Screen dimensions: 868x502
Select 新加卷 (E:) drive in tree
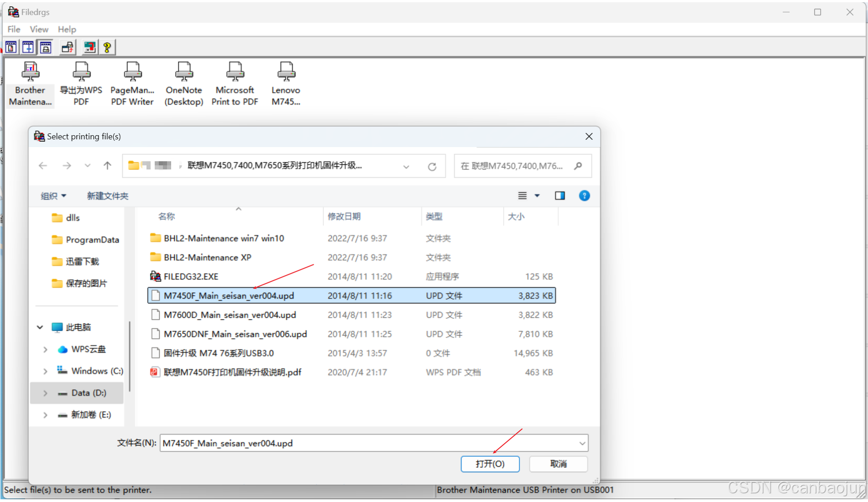[84, 415]
